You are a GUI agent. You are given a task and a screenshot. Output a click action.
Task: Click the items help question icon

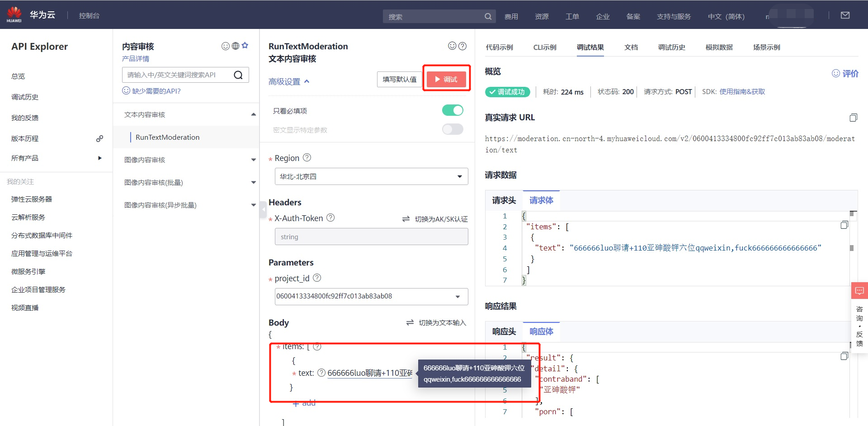click(317, 346)
